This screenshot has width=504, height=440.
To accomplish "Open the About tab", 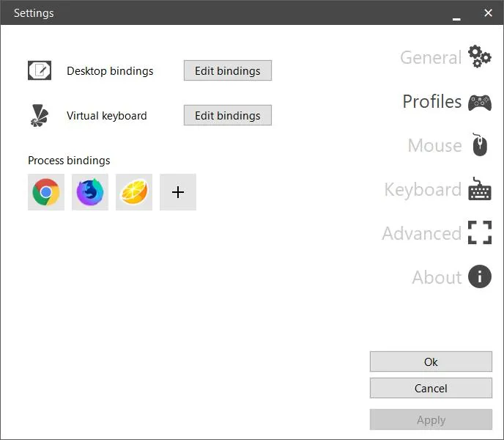I will [x=437, y=277].
